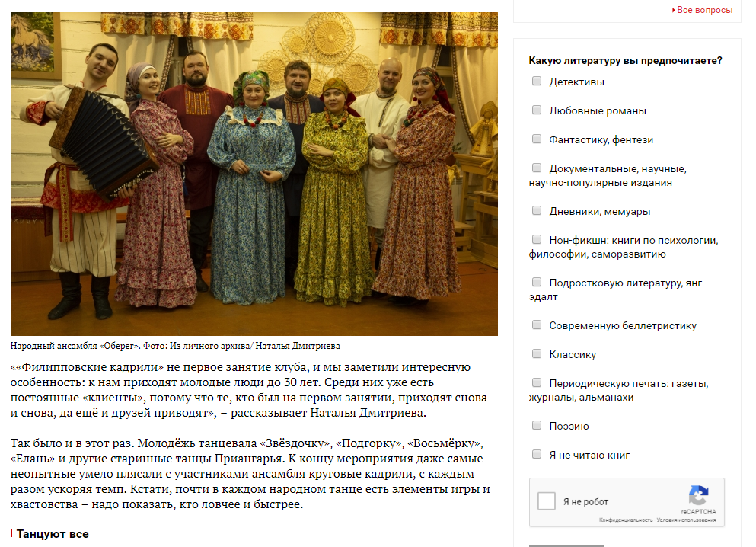Screen dimensions: 756x547
Task: Tick the 'Я не читаю книг' checkbox
Action: pos(537,454)
